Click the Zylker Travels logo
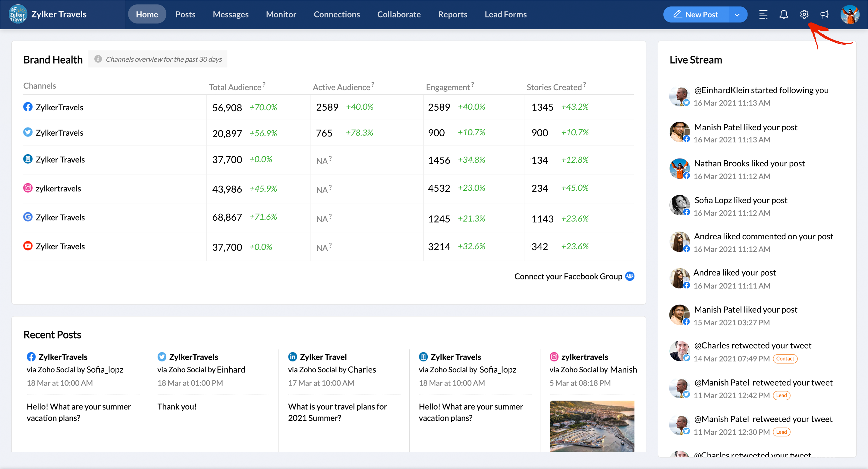This screenshot has height=469, width=868. pos(17,14)
